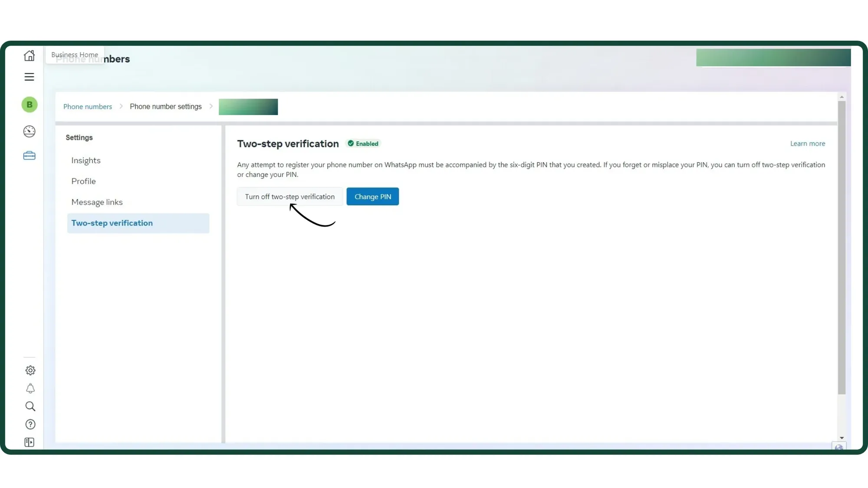This screenshot has height=488, width=868.
Task: Click the Phone number settings breadcrumb
Action: pos(165,106)
